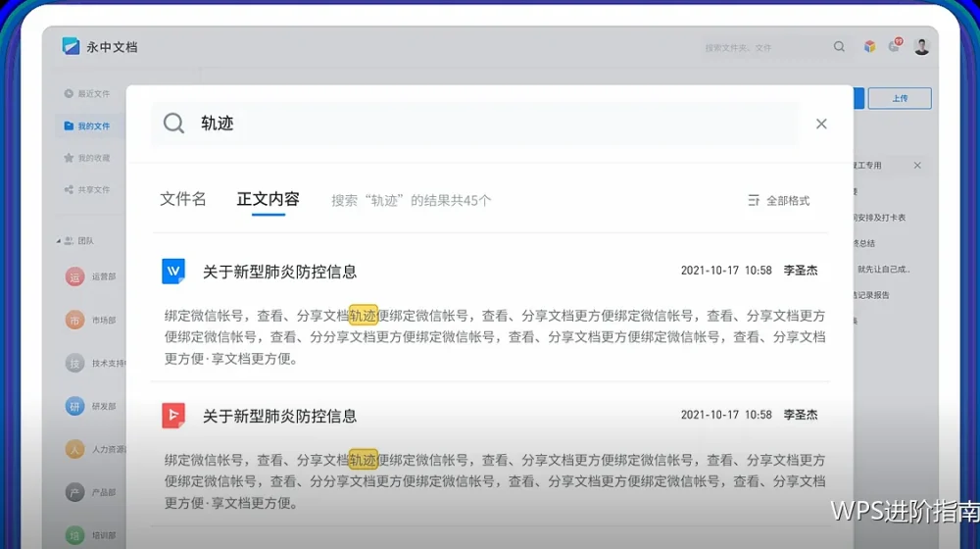
Task: Open first result title 关于新型肺炎防控信息
Action: click(279, 272)
